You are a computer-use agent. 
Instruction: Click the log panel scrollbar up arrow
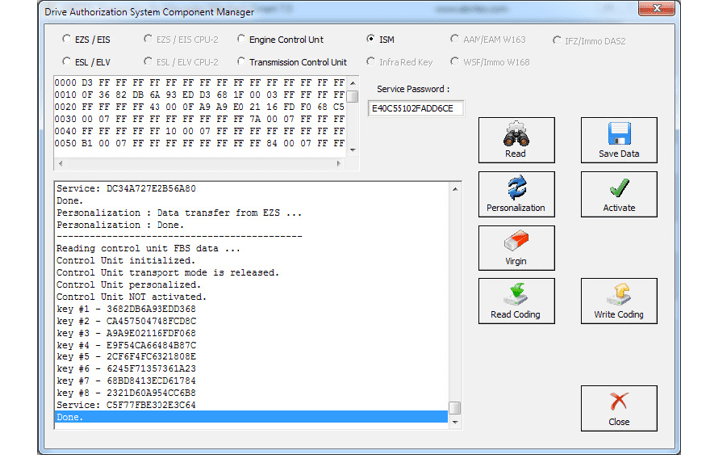pyautogui.click(x=455, y=187)
